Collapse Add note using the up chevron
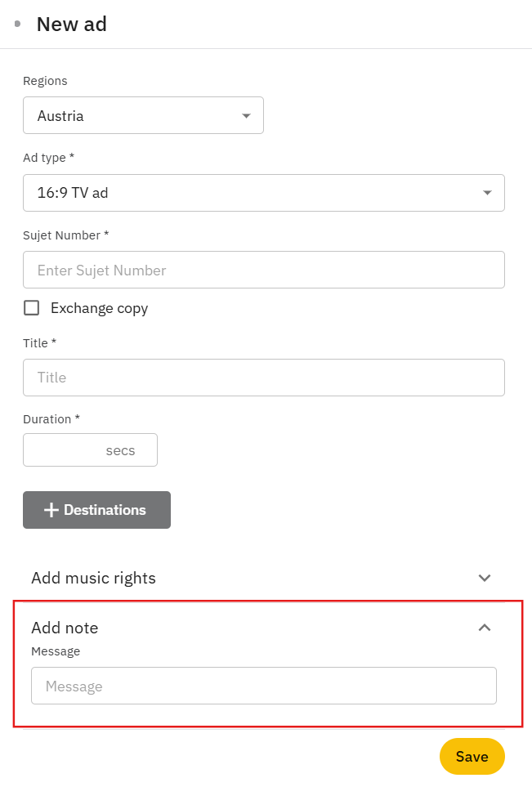Image resolution: width=532 pixels, height=787 pixels. tap(485, 628)
